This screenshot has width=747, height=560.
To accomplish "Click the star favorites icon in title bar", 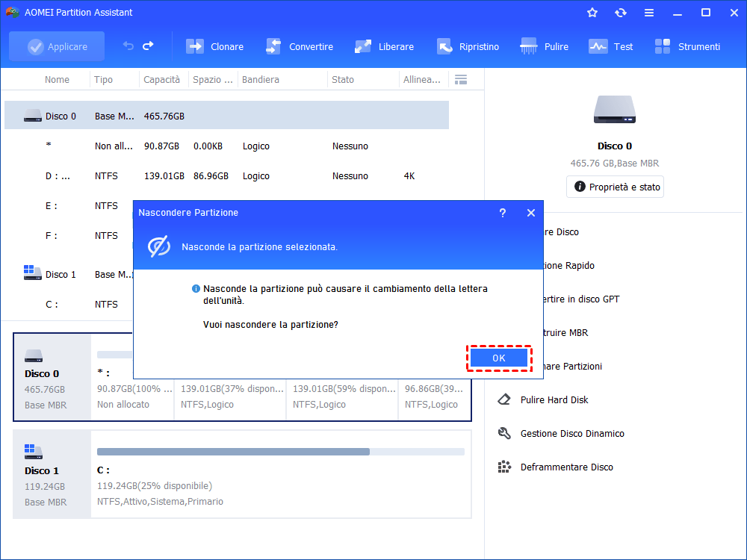I will coord(592,13).
